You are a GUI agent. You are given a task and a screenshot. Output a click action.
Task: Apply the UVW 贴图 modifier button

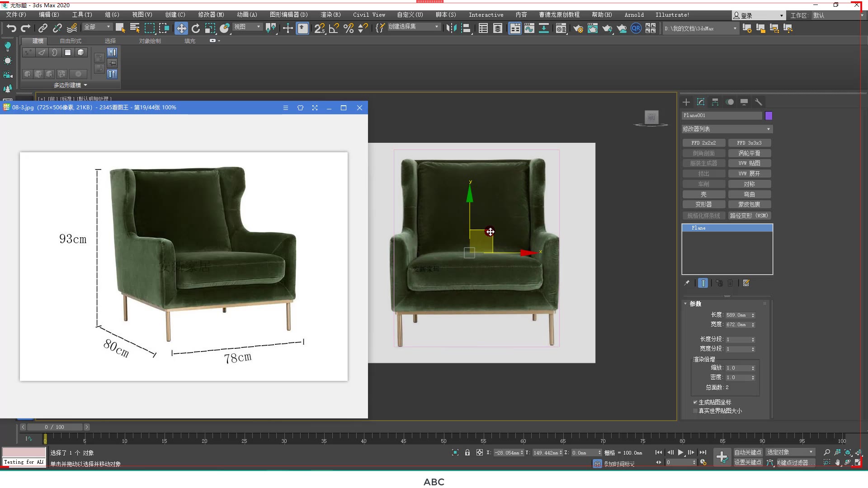point(749,164)
